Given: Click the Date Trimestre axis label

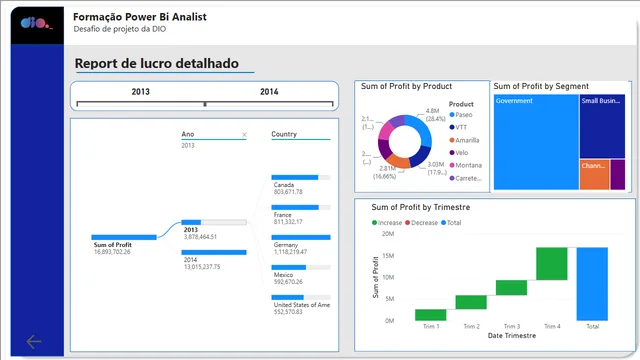Looking at the screenshot, I should click(512, 336).
